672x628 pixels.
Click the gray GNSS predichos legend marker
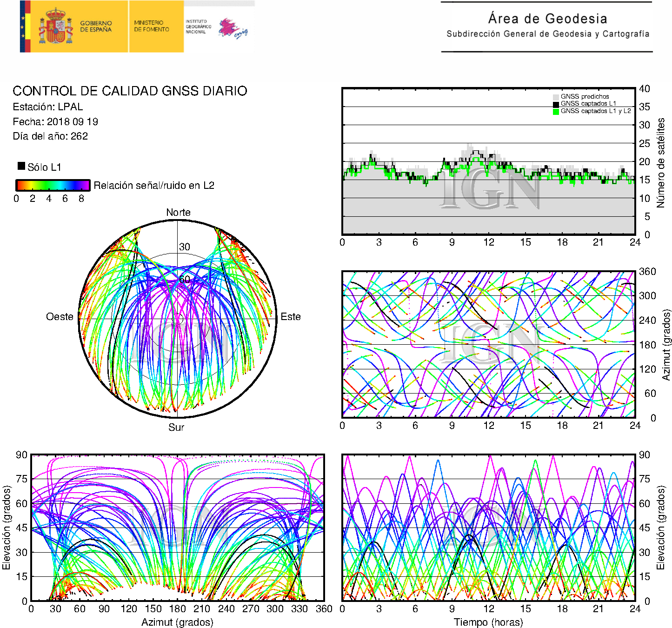pyautogui.click(x=556, y=97)
